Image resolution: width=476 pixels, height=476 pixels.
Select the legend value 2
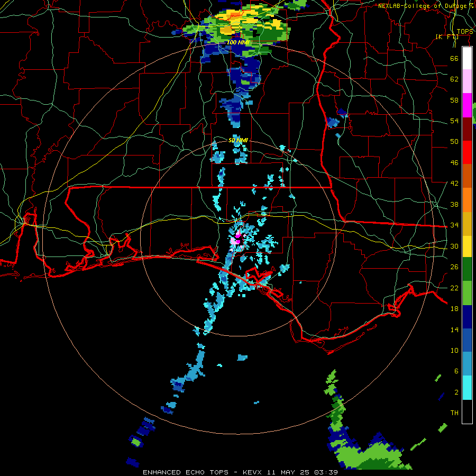click(x=456, y=392)
